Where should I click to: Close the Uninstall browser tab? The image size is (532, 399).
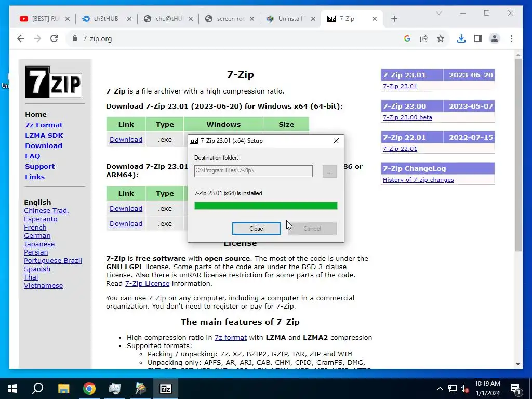[x=313, y=19]
